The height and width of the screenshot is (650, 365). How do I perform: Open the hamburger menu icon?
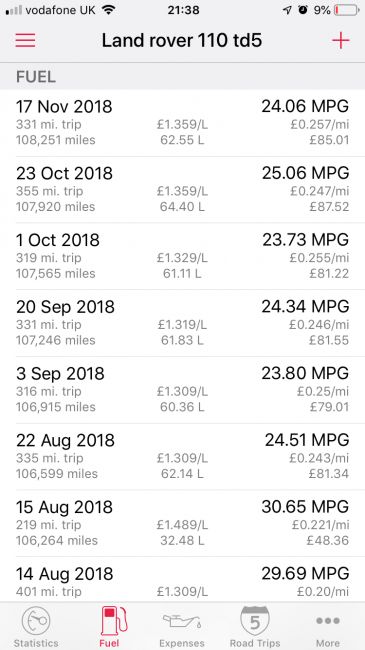(x=25, y=41)
